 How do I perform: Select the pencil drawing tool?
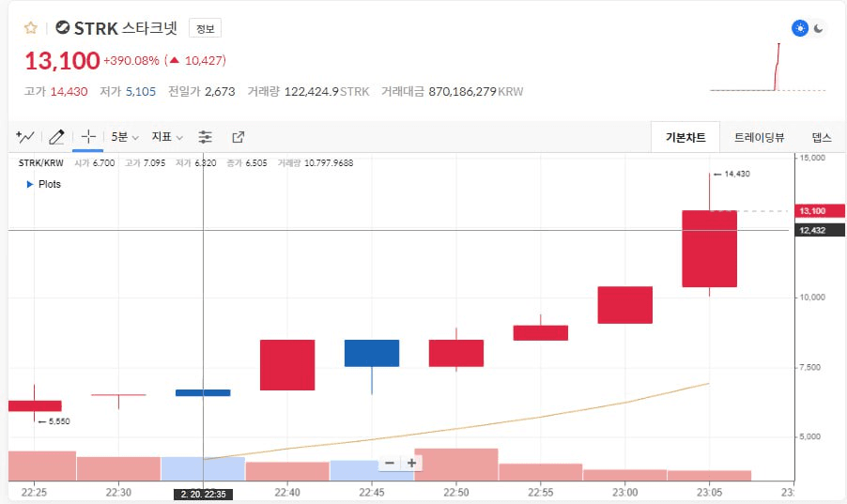(x=56, y=137)
